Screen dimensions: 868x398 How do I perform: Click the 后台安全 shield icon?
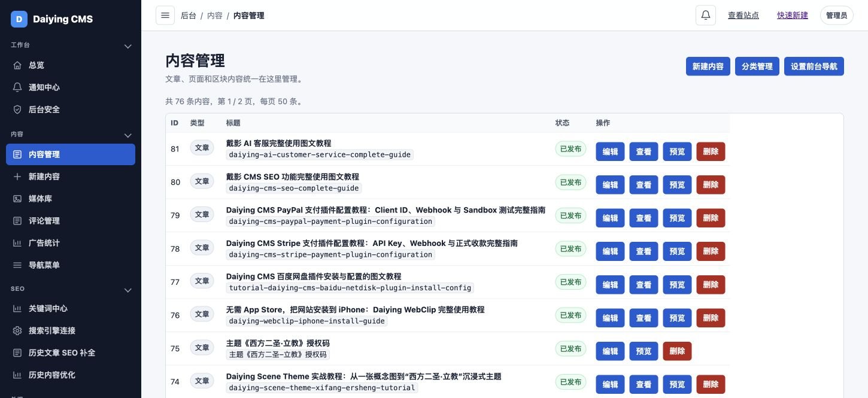[17, 110]
